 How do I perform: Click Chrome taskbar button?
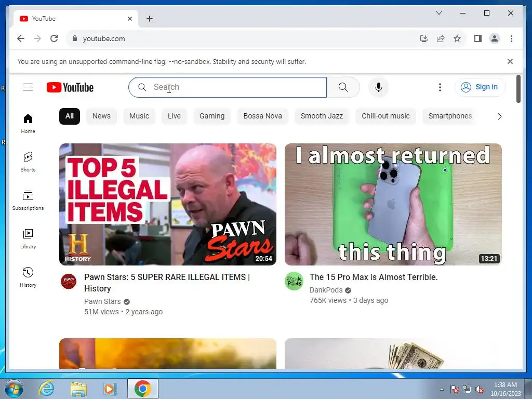142,389
